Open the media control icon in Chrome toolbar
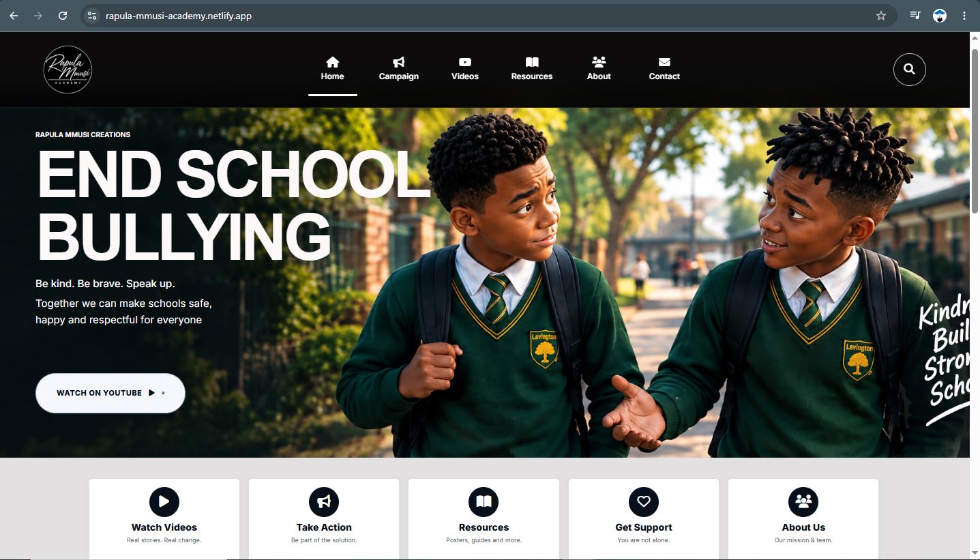Screen dimensions: 980x560 coord(915,16)
